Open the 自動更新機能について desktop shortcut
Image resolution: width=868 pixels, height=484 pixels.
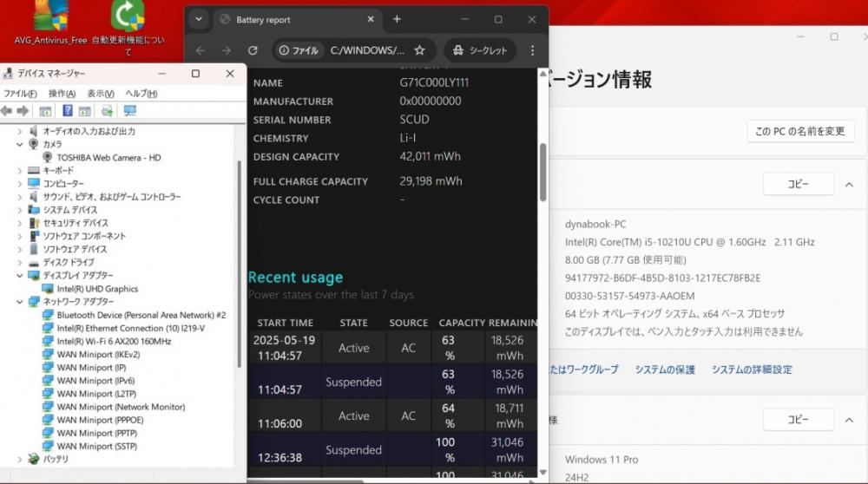coord(128,28)
